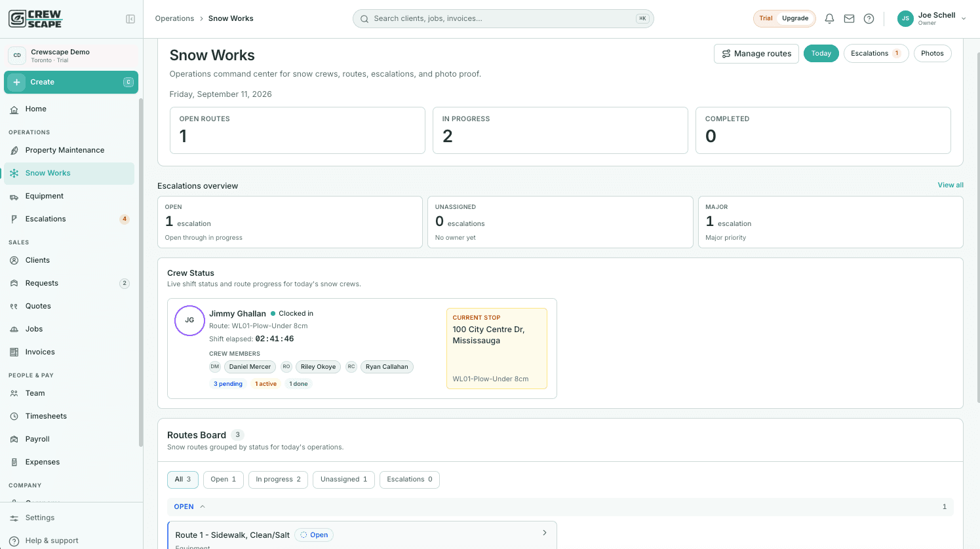
Task: Click the Equipment truck icon
Action: tap(14, 197)
